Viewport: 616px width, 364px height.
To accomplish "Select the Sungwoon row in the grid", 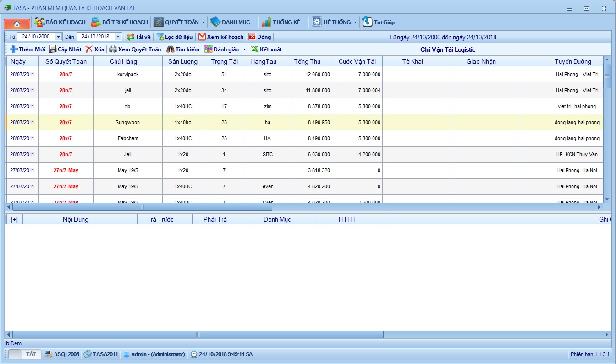I will [128, 122].
